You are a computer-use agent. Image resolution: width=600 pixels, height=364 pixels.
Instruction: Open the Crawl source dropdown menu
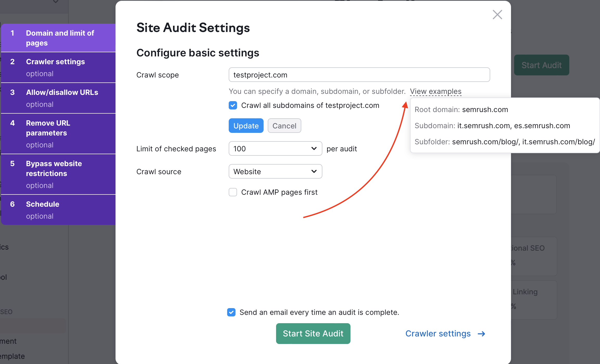tap(275, 171)
